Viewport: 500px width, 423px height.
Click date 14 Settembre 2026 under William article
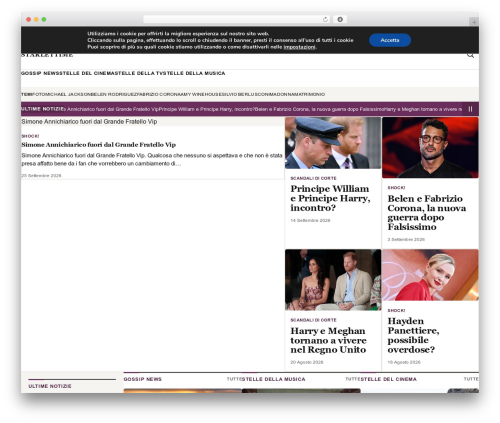[x=310, y=220]
